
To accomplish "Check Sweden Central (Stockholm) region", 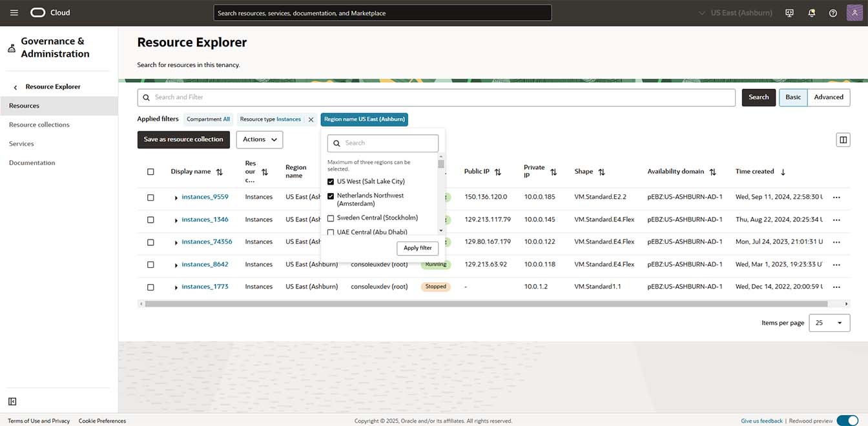I will [331, 218].
